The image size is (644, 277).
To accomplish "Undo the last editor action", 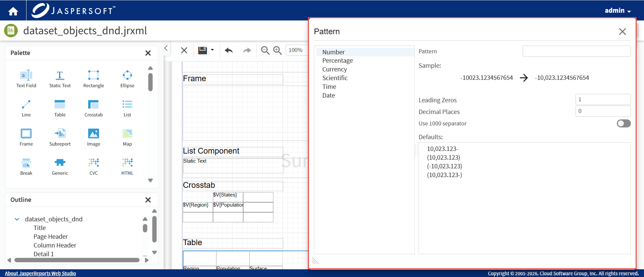I will pyautogui.click(x=229, y=50).
